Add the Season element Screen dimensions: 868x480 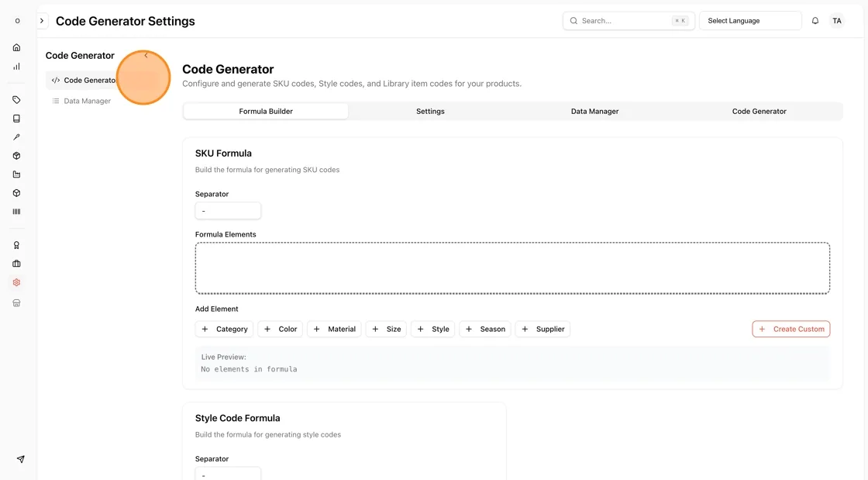485,329
